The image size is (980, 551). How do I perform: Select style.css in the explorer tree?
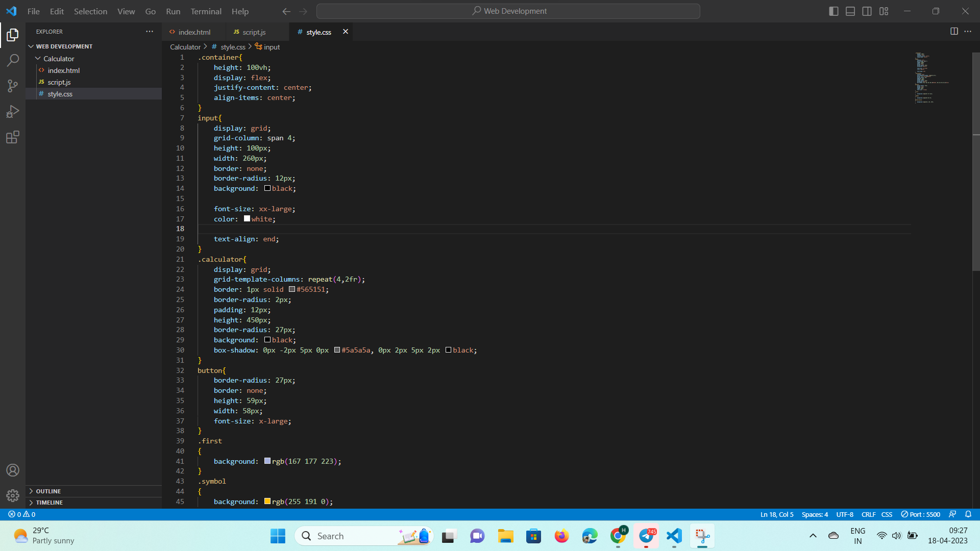coord(93,94)
